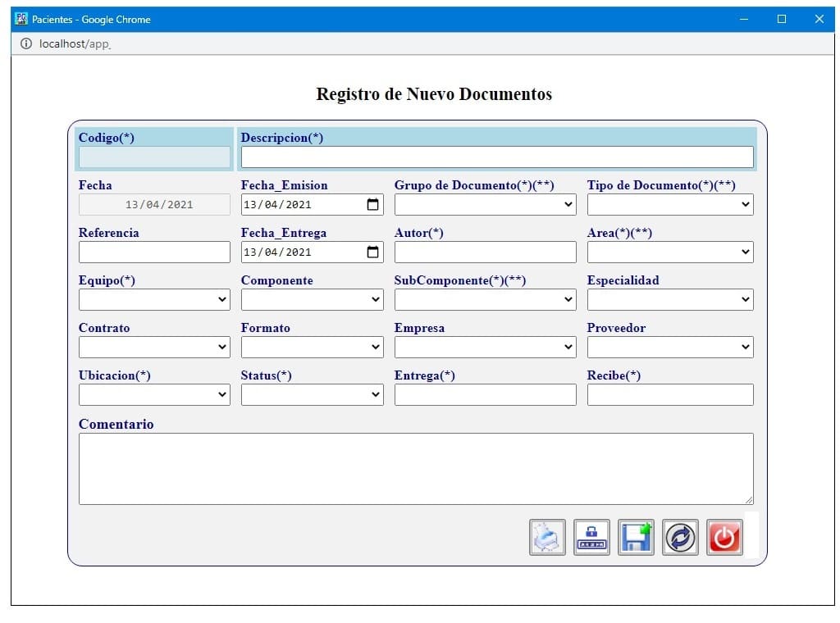Open the SubComponente dropdown

click(486, 300)
